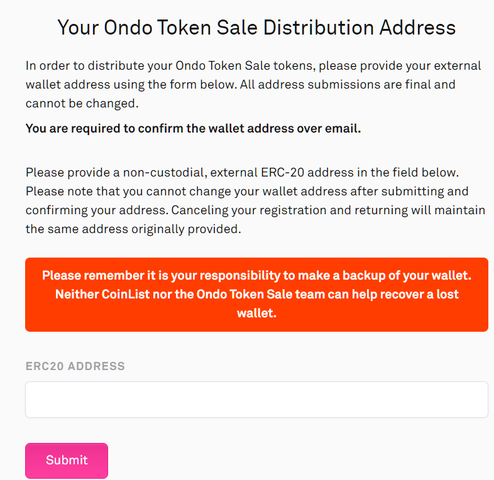Click the wallet line ending the warning
Screen dimensions: 494x480
[257, 313]
